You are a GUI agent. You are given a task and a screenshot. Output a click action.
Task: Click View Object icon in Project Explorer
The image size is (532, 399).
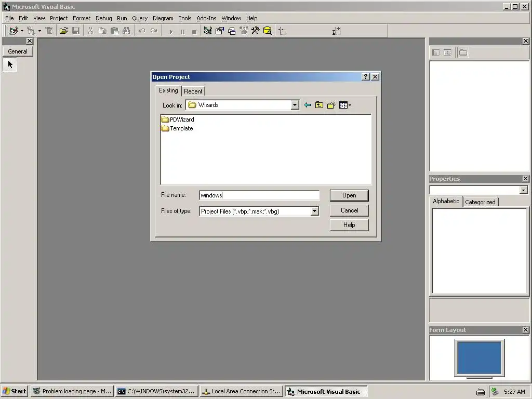click(447, 52)
